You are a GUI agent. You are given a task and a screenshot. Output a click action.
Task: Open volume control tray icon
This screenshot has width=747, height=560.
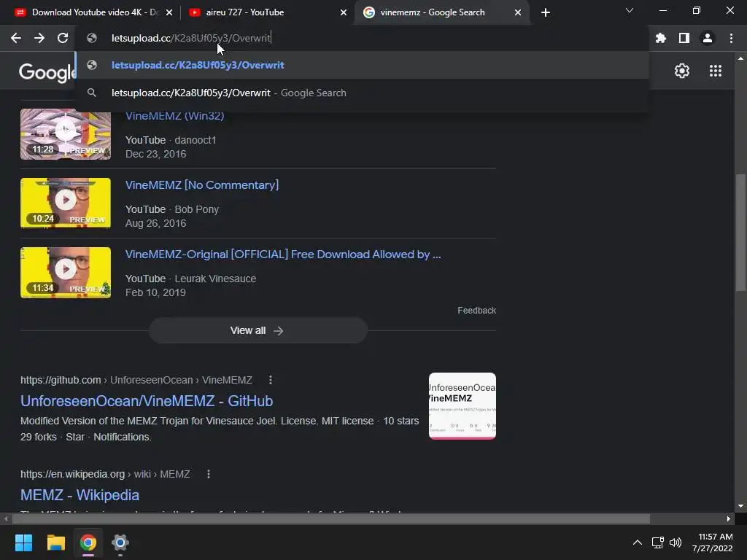(x=676, y=542)
